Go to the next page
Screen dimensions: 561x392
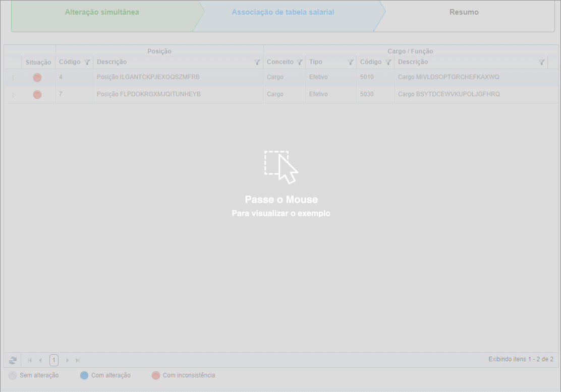pos(67,360)
